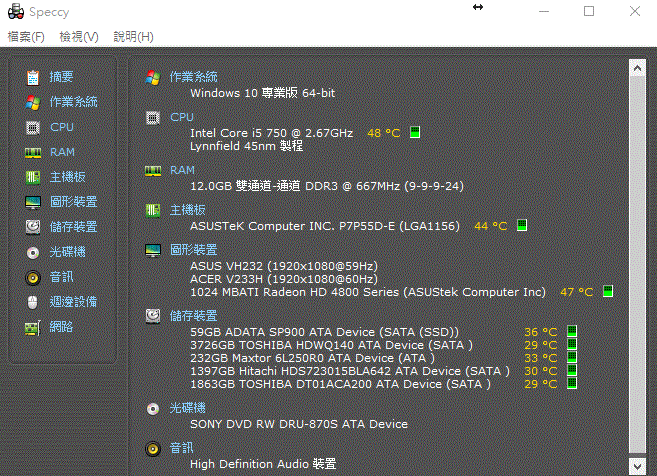The height and width of the screenshot is (476, 657).
Task: Click the 作業系統 Windows flag icon in sidebar
Action: point(33,102)
